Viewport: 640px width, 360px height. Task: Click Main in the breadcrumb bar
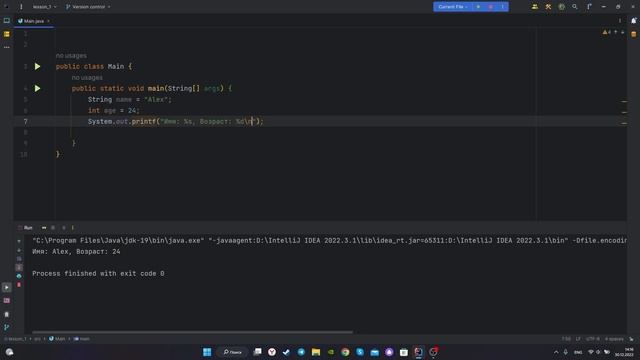(x=58, y=339)
